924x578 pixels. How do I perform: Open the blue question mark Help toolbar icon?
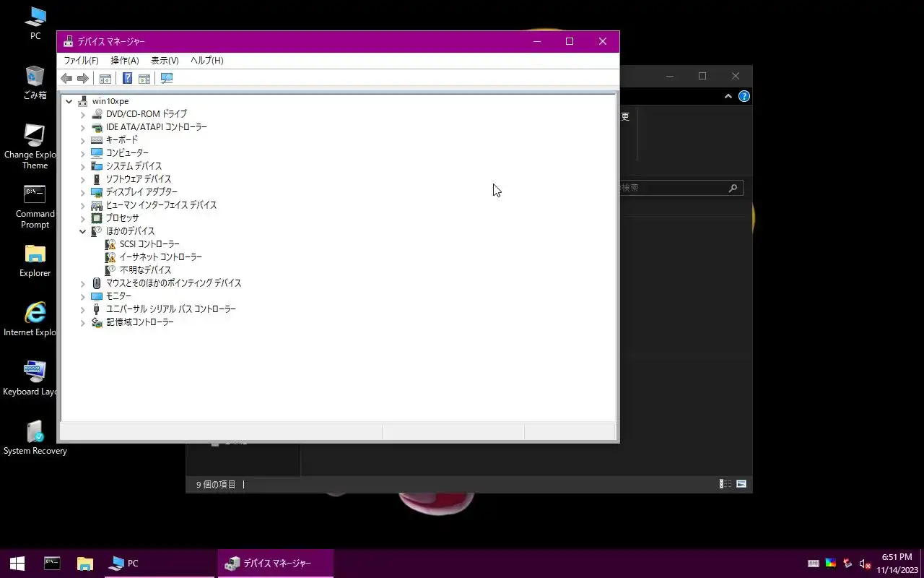pyautogui.click(x=127, y=78)
